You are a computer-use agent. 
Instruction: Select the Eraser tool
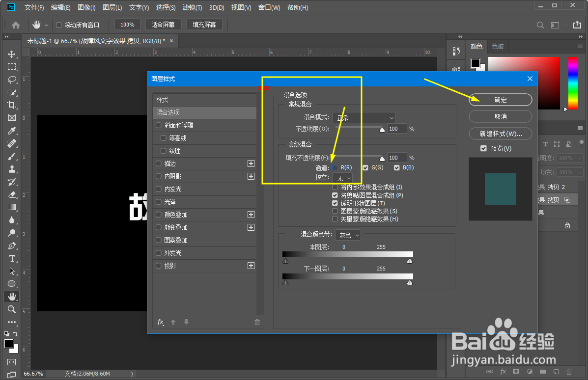(x=12, y=194)
